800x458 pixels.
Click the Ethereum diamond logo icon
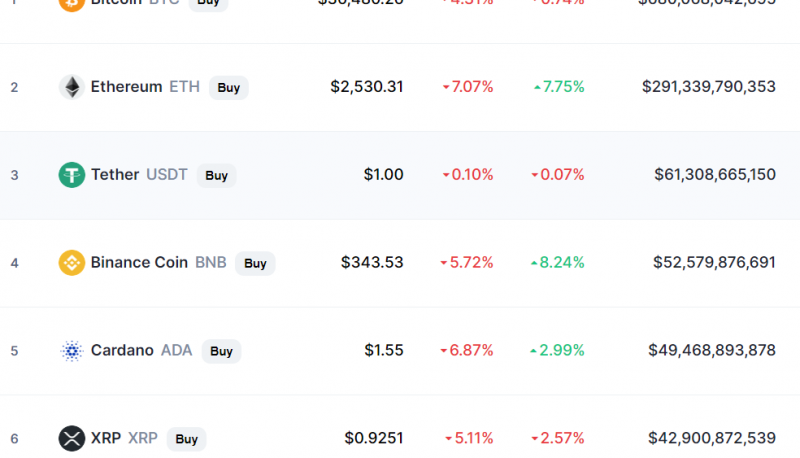point(71,87)
